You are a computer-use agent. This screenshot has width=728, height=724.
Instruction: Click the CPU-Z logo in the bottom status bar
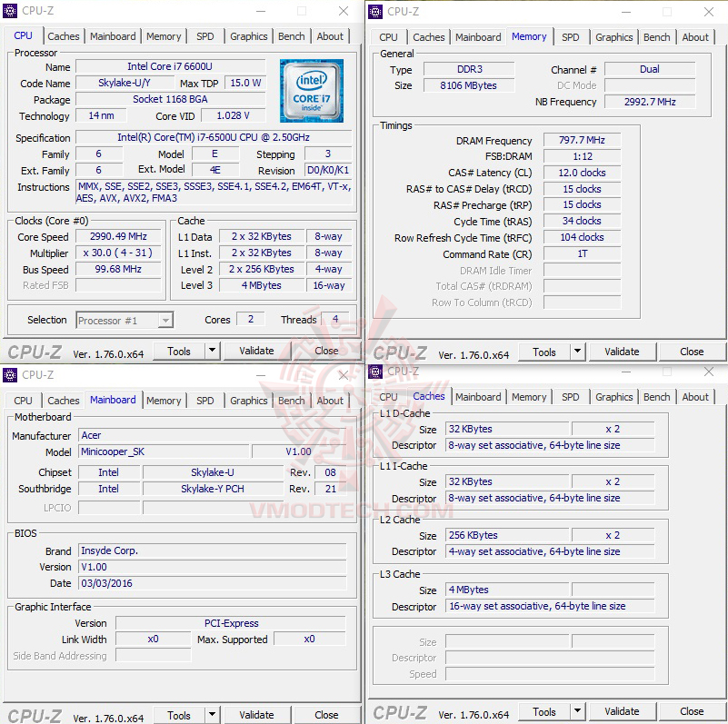click(x=34, y=351)
